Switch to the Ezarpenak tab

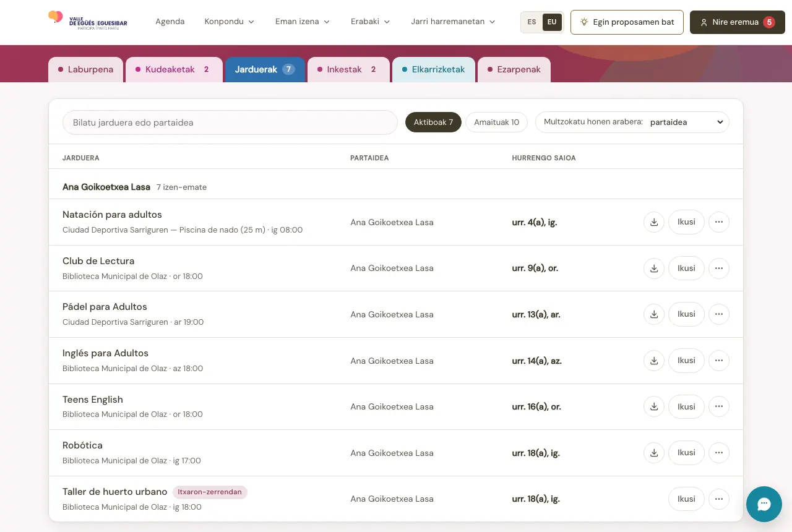tap(514, 70)
